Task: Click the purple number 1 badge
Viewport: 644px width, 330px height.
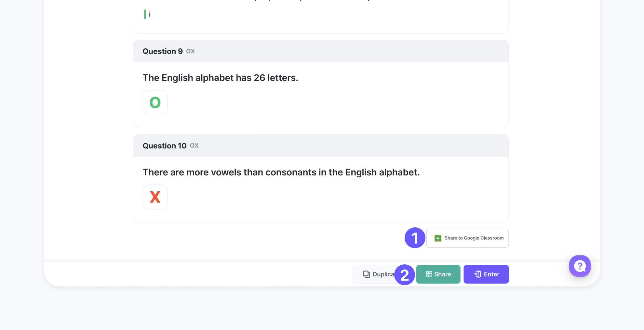Action: pos(415,238)
